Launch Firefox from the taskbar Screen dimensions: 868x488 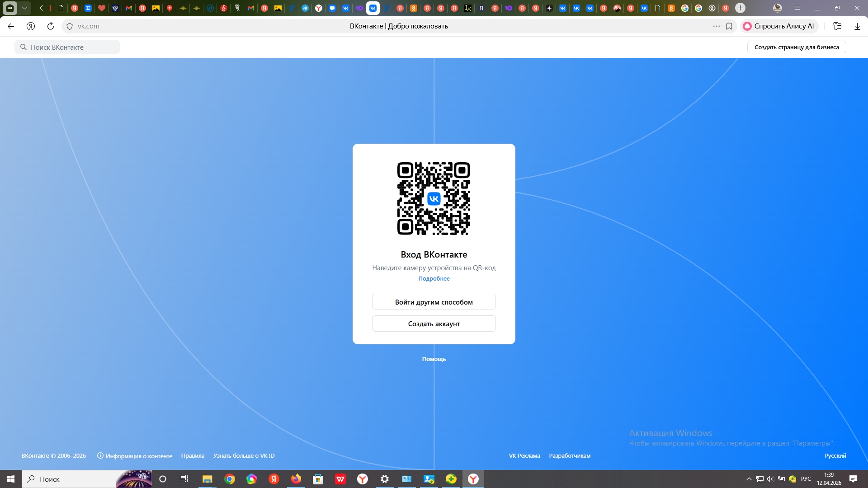(296, 479)
